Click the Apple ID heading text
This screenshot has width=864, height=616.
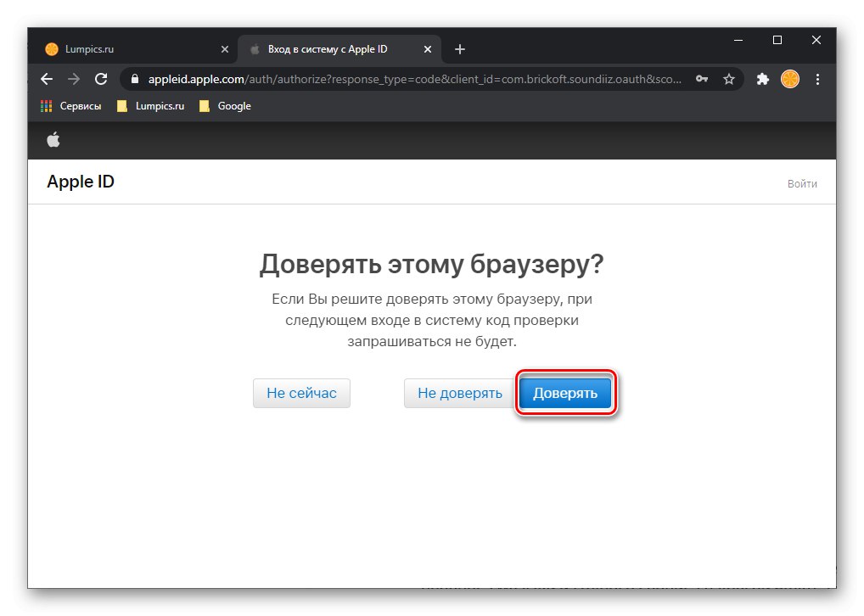pos(81,182)
